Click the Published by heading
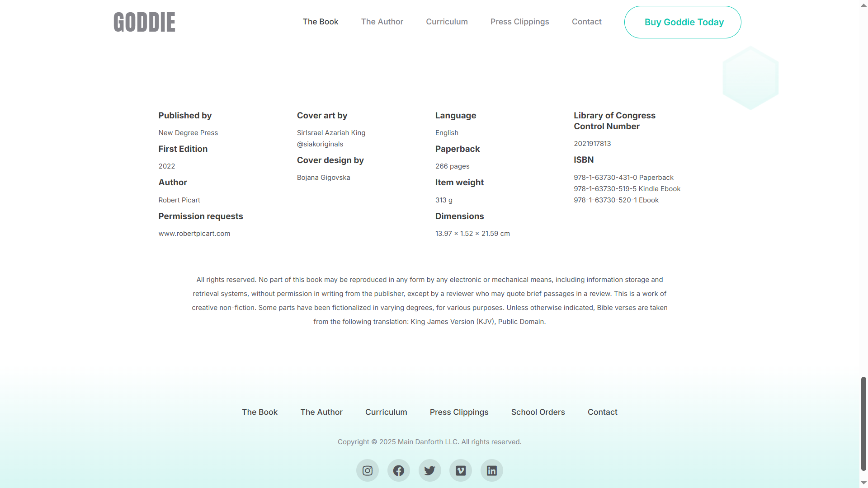 pyautogui.click(x=185, y=116)
